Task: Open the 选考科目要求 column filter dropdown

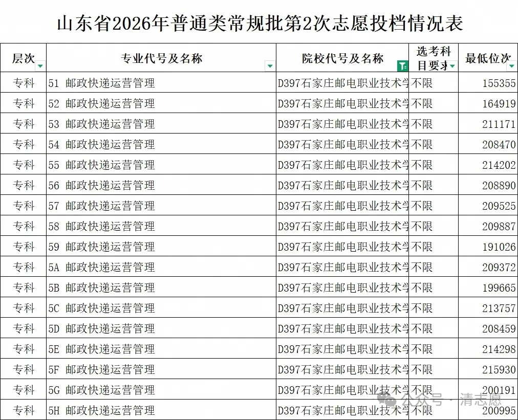Action: pyautogui.click(x=452, y=66)
